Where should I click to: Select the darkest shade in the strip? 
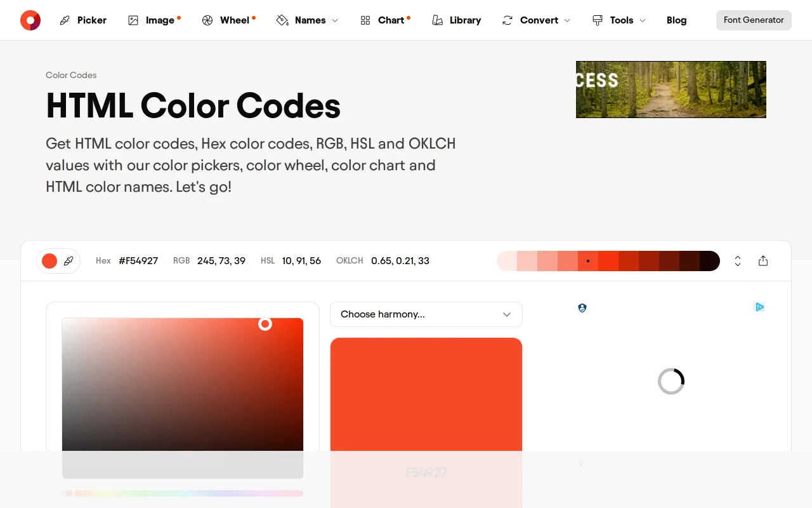(x=710, y=261)
